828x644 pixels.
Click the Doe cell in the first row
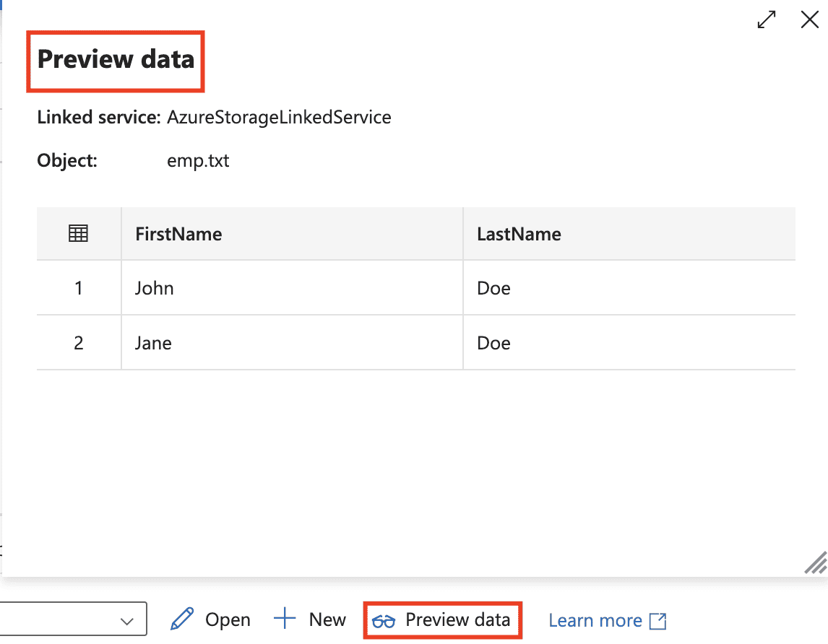pyautogui.click(x=494, y=288)
